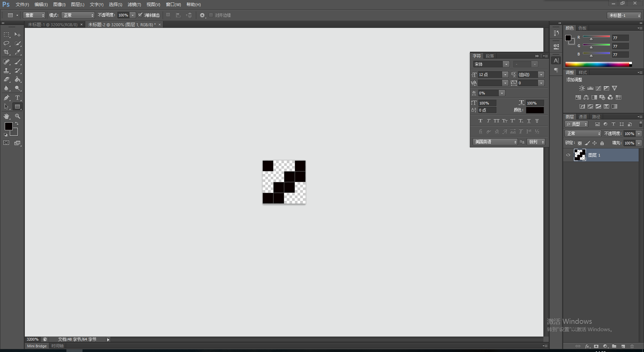Image resolution: width=644 pixels, height=352 pixels.
Task: Click the R red slider in the color panel
Action: coord(596,36)
